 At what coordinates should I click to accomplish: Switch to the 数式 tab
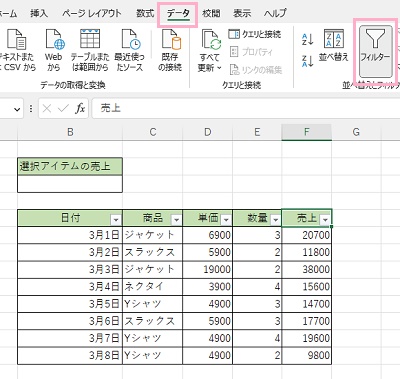(x=145, y=13)
